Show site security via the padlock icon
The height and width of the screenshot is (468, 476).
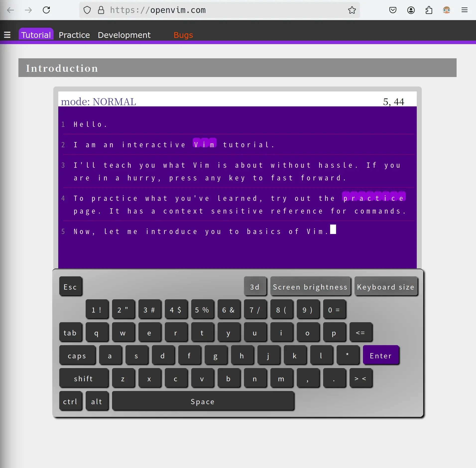[x=101, y=10]
